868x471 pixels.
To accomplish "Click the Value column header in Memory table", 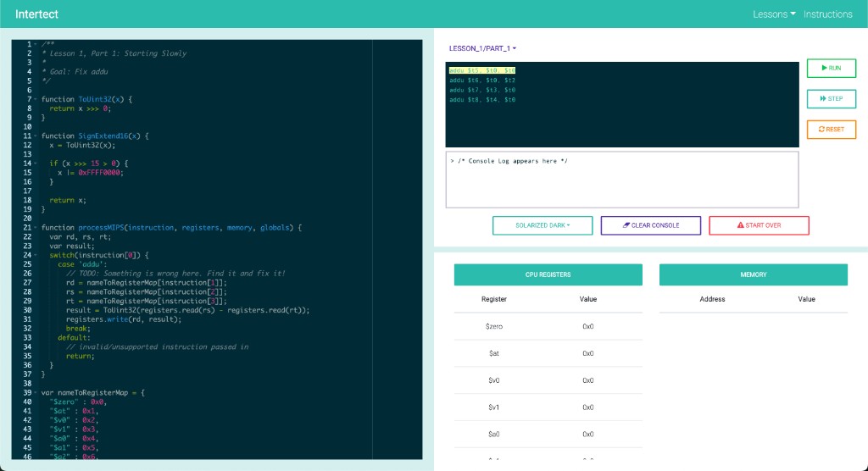I will [806, 299].
